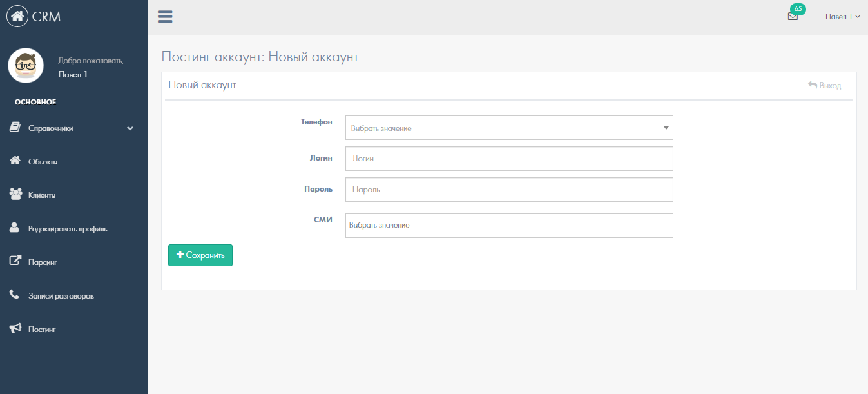Click the book icon for Справочники

15,128
